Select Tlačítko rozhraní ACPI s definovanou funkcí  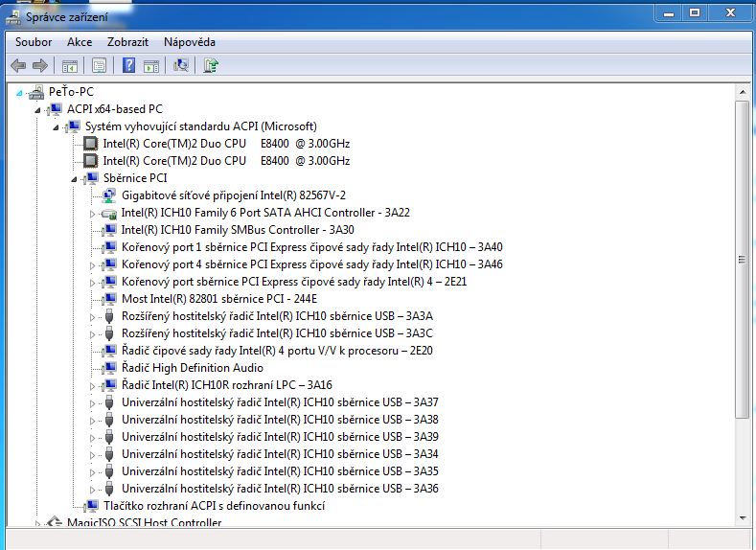(x=214, y=506)
